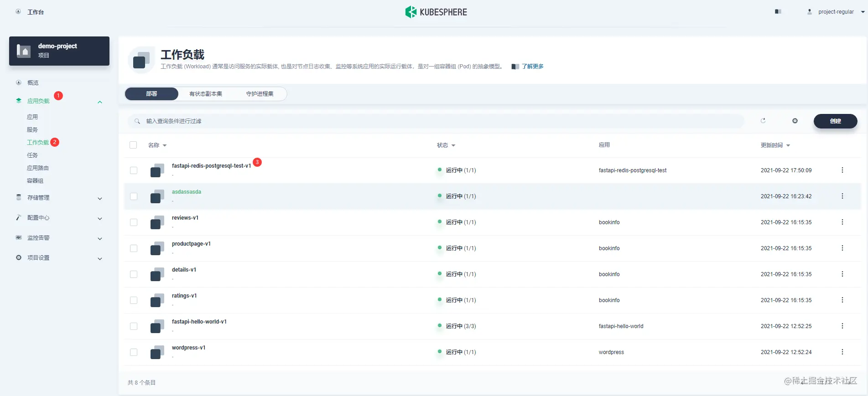Click the 创建 button
The height and width of the screenshot is (396, 868).
pyautogui.click(x=835, y=121)
